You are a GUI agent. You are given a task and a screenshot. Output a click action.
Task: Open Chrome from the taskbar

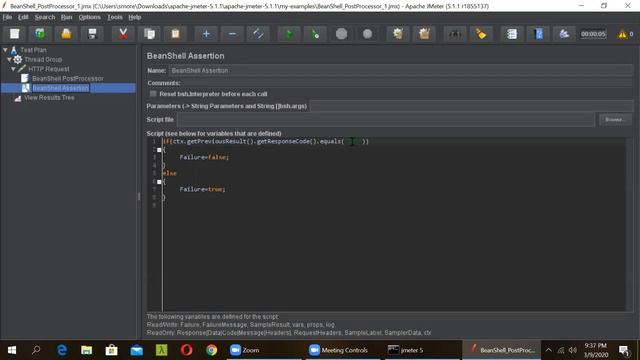211,350
